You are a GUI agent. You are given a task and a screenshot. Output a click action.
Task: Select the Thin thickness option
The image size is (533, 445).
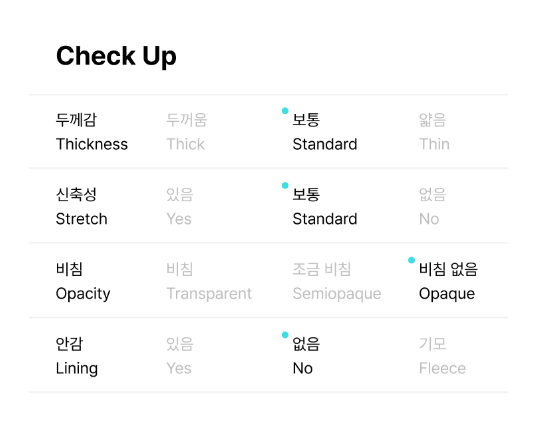coord(434,132)
